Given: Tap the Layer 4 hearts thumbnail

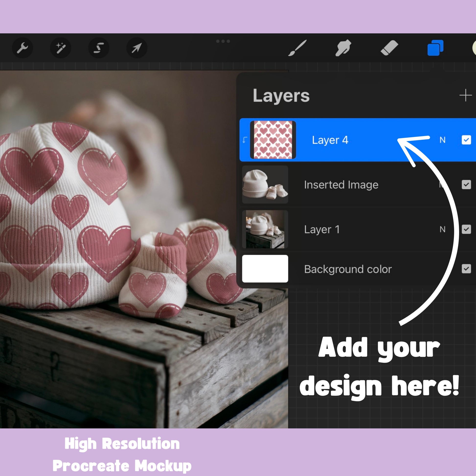Looking at the screenshot, I should point(273,140).
